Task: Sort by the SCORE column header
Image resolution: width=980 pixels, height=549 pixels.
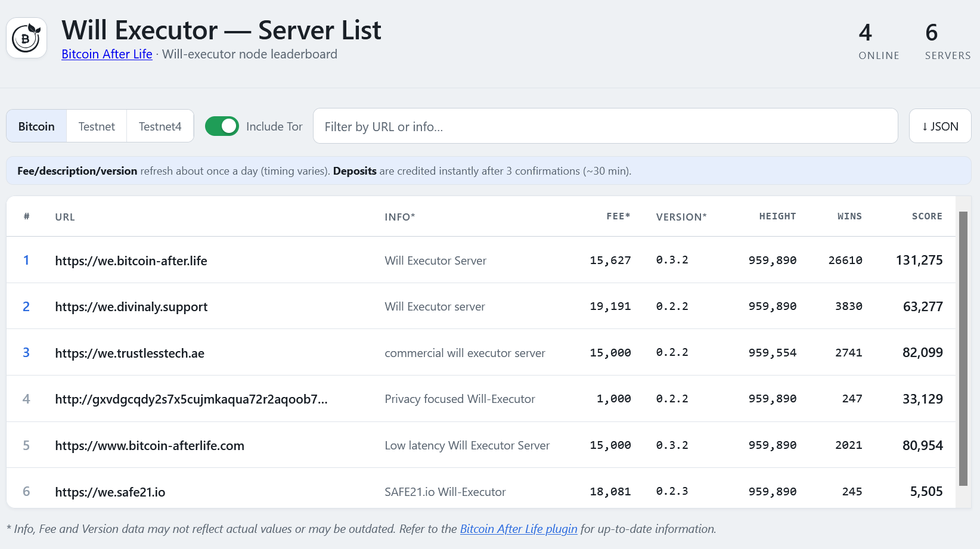Action: coord(927,216)
